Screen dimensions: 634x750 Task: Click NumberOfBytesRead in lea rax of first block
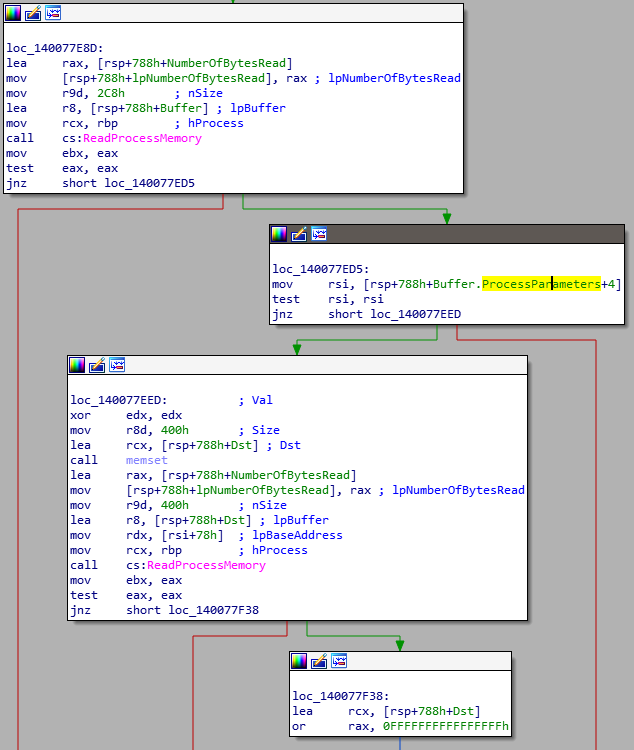(x=227, y=63)
